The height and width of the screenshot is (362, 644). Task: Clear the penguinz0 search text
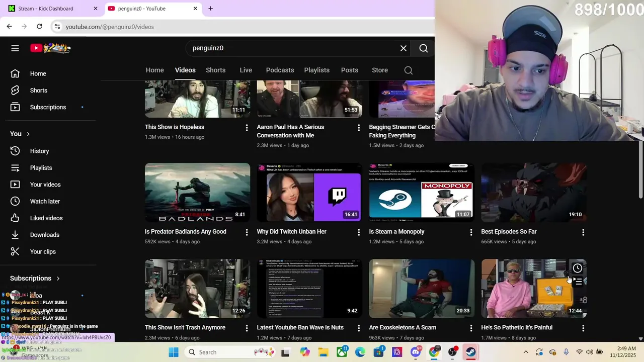pos(404,48)
